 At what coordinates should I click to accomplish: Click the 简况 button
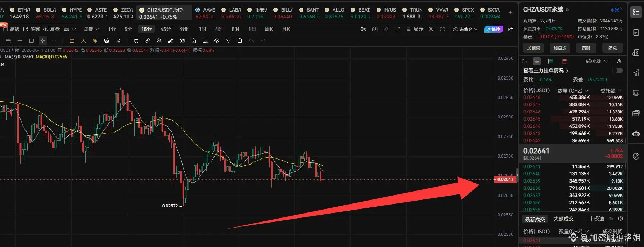[612, 48]
